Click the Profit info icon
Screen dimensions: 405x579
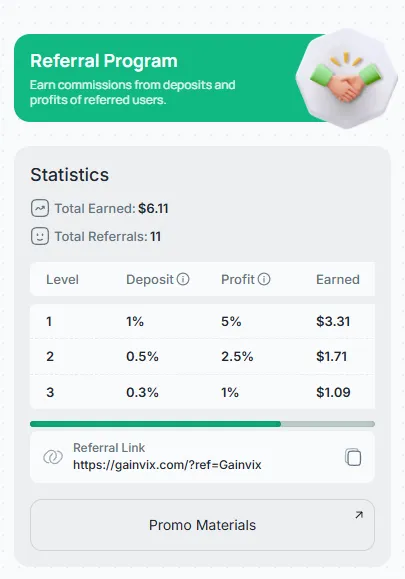264,279
